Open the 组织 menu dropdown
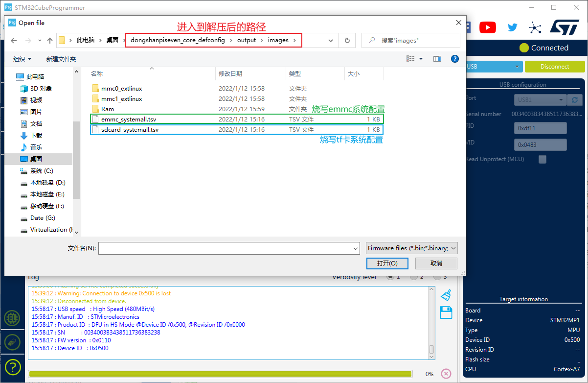This screenshot has height=383, width=588. 22,59
